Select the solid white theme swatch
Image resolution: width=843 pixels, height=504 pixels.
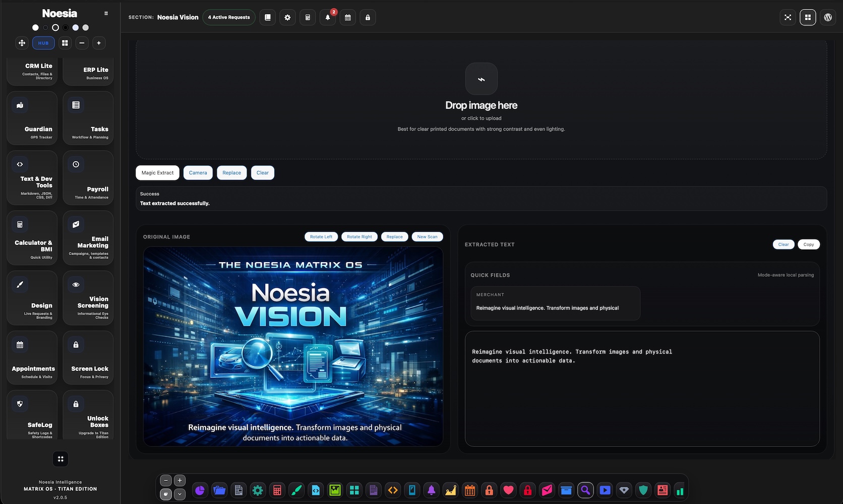35,28
